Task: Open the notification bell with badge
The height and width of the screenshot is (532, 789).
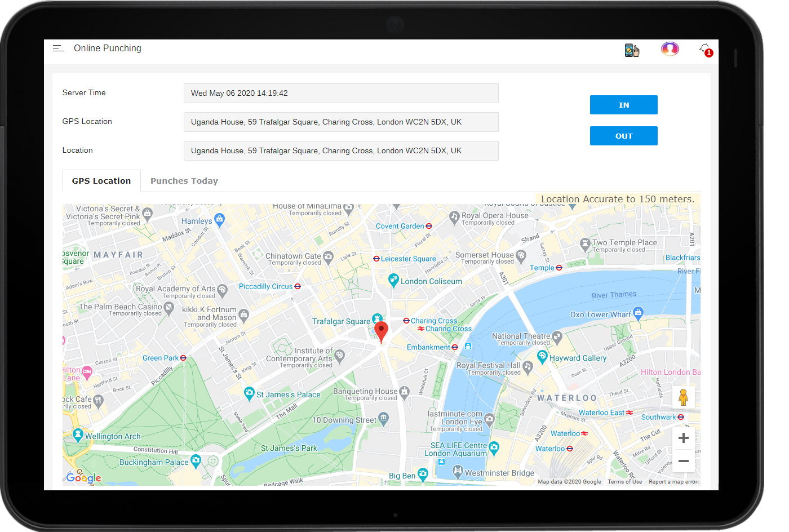Action: pos(706,50)
